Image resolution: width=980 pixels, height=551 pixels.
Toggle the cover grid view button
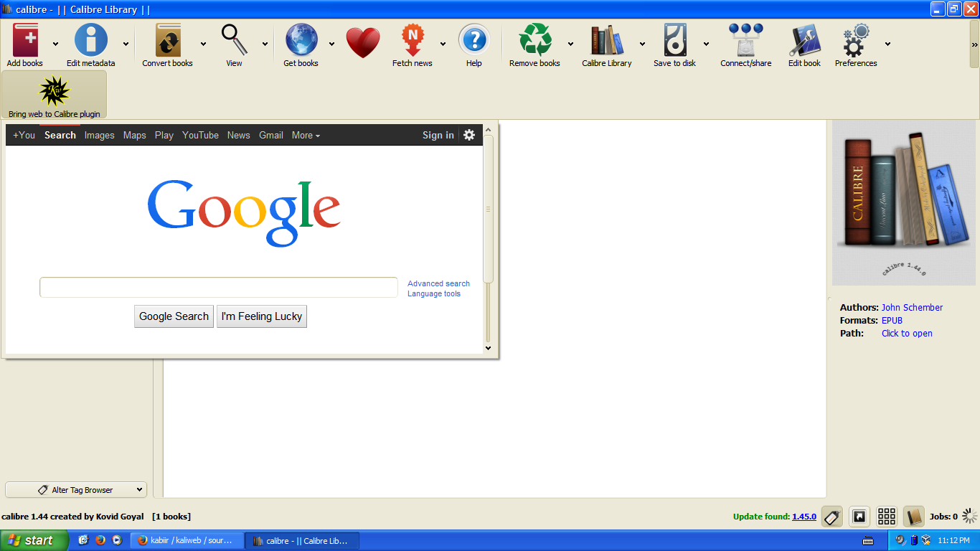887,517
